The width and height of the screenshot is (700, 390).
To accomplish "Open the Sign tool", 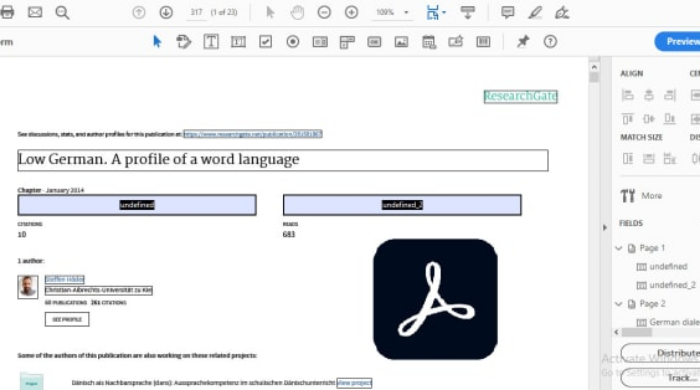I will point(562,12).
